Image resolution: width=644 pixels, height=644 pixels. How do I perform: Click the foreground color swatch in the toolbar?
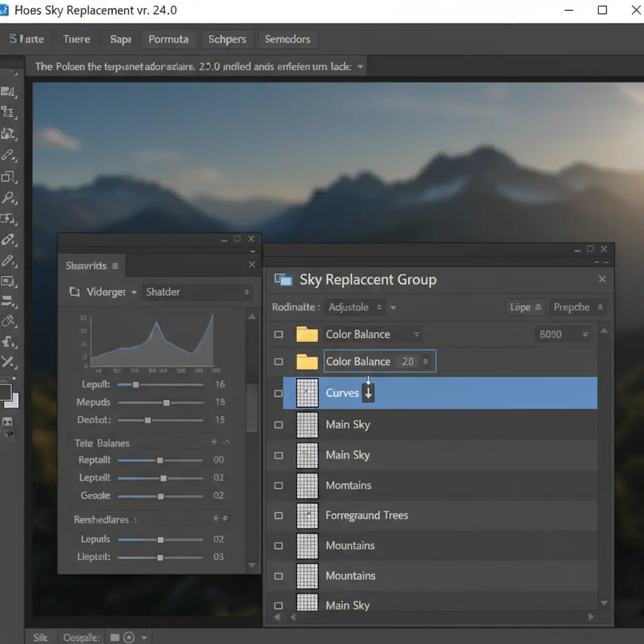pos(6,392)
